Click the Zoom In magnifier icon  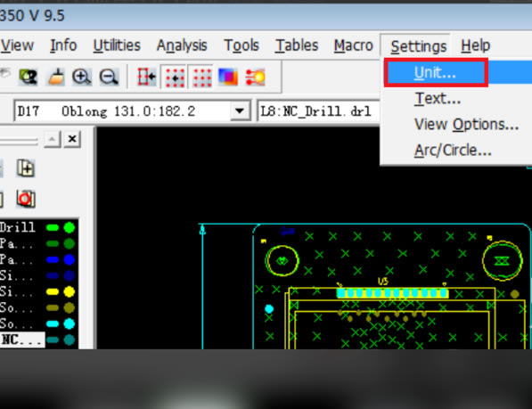click(x=81, y=77)
